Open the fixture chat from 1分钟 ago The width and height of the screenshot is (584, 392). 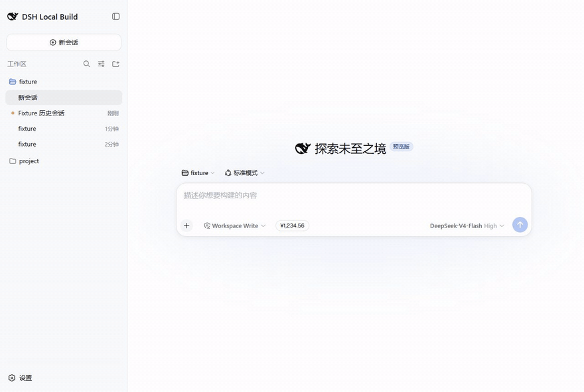(64, 129)
